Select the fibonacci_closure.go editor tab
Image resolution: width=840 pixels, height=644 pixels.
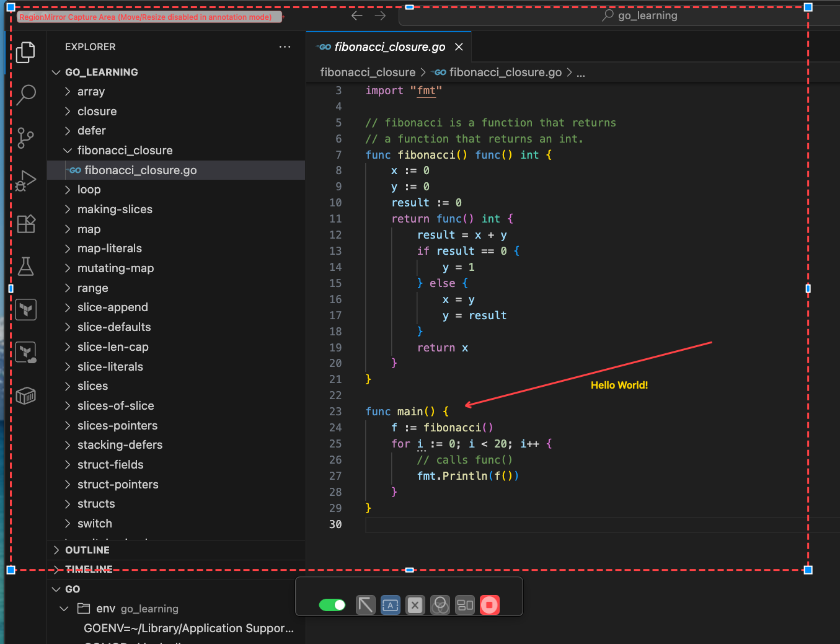[389, 47]
